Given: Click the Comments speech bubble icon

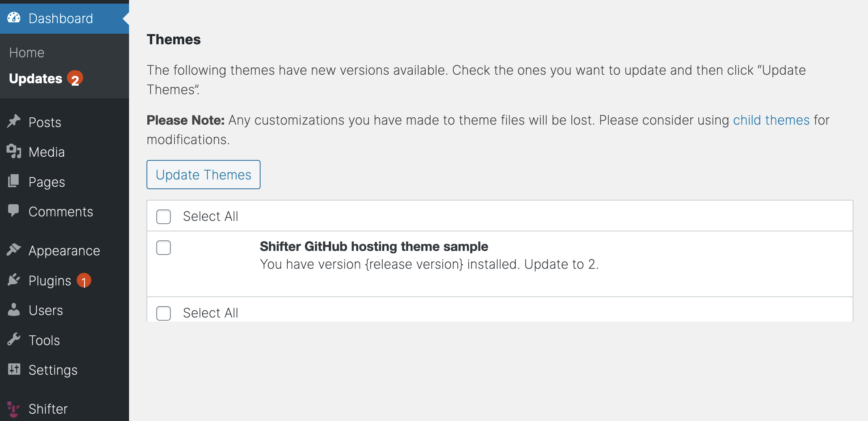Looking at the screenshot, I should pos(14,211).
